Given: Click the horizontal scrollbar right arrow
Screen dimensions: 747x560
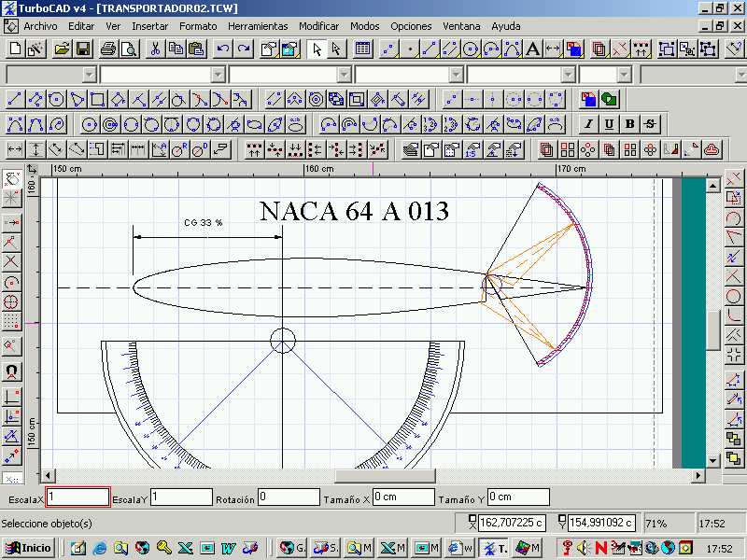Looking at the screenshot, I should [x=698, y=475].
